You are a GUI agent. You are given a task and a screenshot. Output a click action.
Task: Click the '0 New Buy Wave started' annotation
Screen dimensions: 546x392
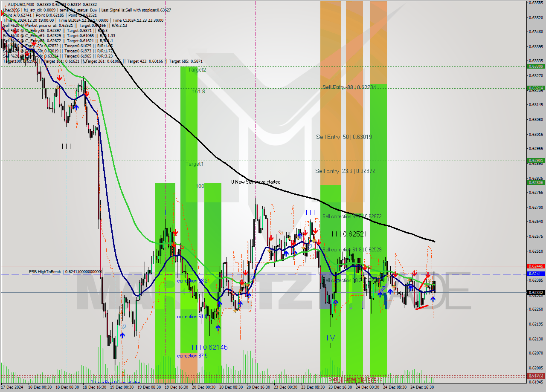tap(116, 382)
